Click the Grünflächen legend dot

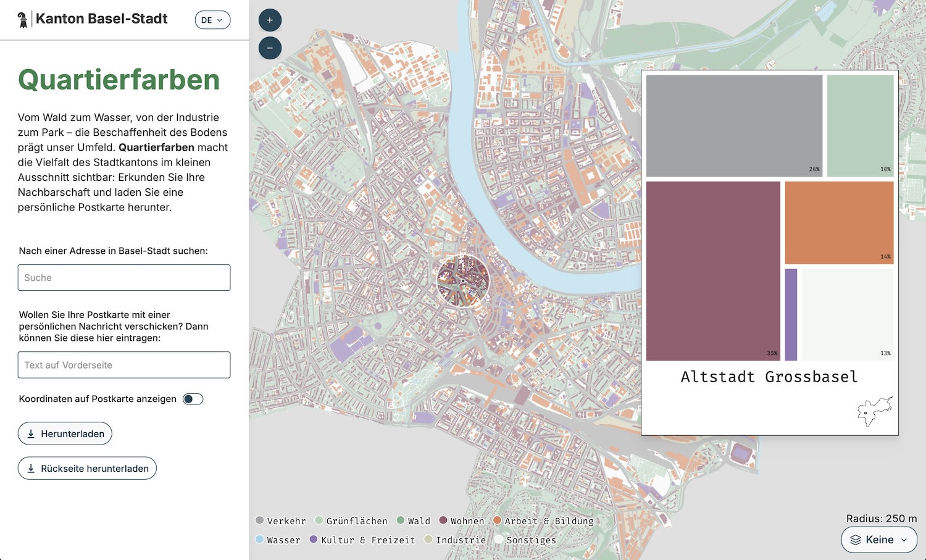[x=319, y=520]
